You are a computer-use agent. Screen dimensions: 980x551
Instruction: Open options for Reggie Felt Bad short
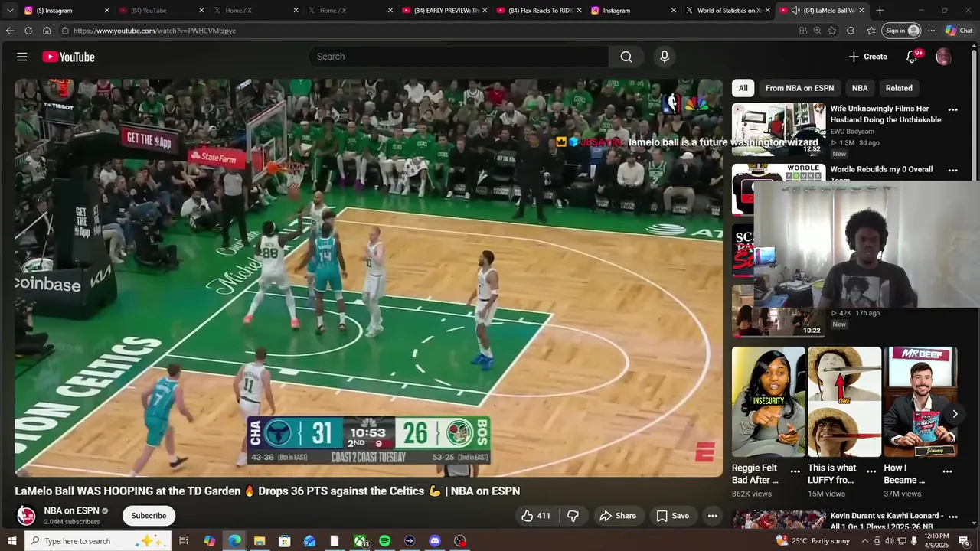pos(795,471)
